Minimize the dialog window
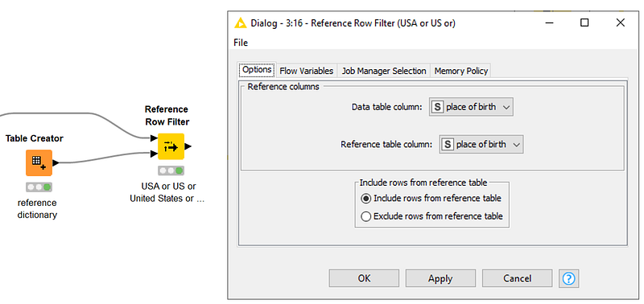The width and height of the screenshot is (644, 304). [549, 23]
